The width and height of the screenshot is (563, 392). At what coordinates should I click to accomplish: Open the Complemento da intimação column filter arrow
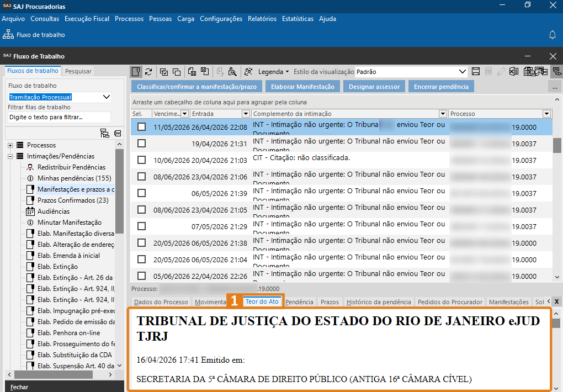point(443,114)
